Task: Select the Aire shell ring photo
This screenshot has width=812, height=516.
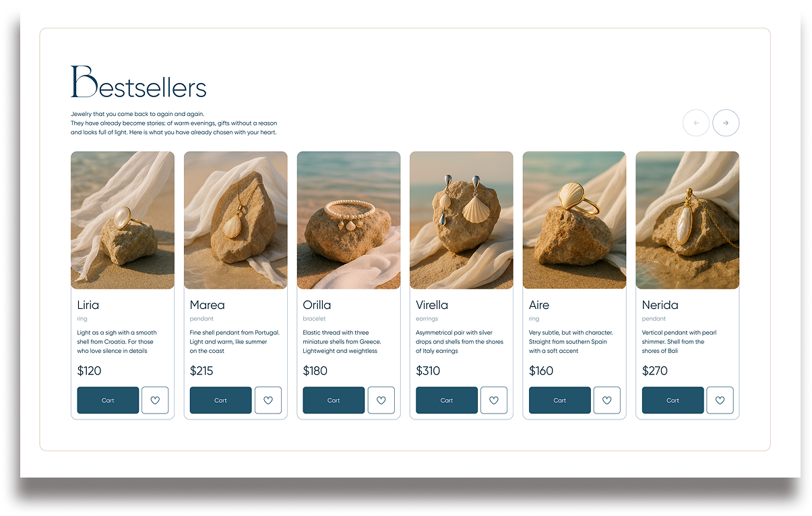Action: click(574, 220)
